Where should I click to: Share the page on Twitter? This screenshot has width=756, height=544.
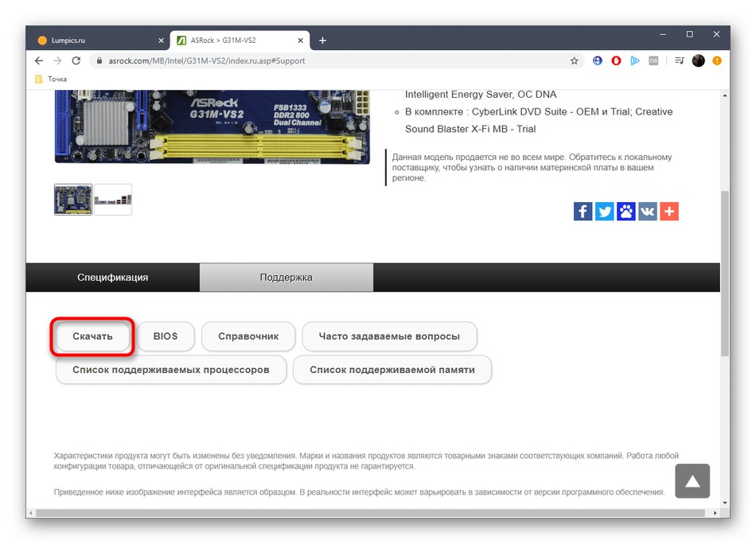tap(605, 211)
